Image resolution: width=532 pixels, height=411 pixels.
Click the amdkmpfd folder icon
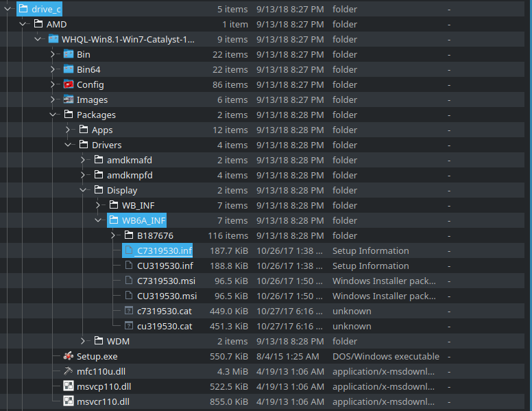pyautogui.click(x=99, y=175)
